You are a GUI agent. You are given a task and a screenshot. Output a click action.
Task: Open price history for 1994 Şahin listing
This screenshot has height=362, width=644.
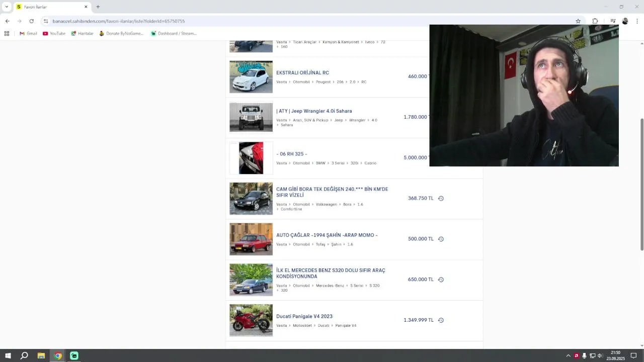click(441, 239)
